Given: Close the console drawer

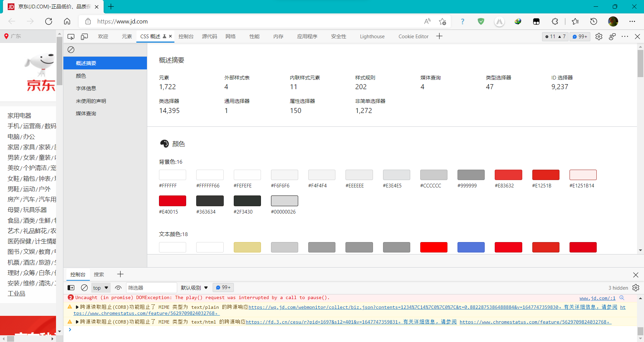Looking at the screenshot, I should click(636, 275).
